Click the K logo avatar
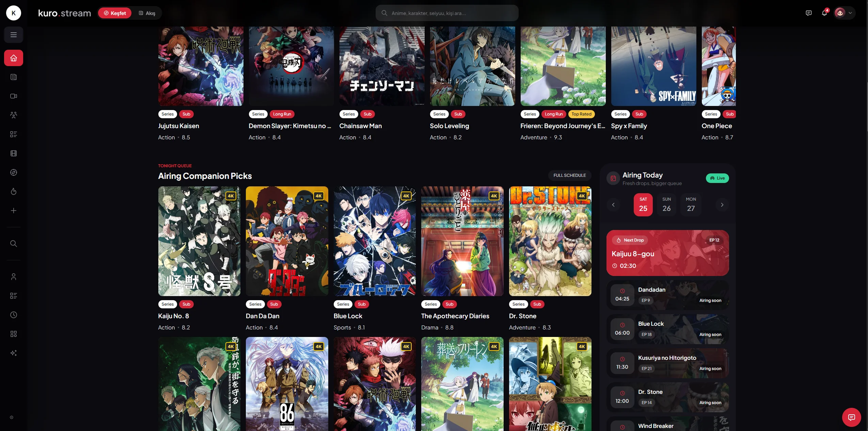This screenshot has height=431, width=868. click(14, 13)
